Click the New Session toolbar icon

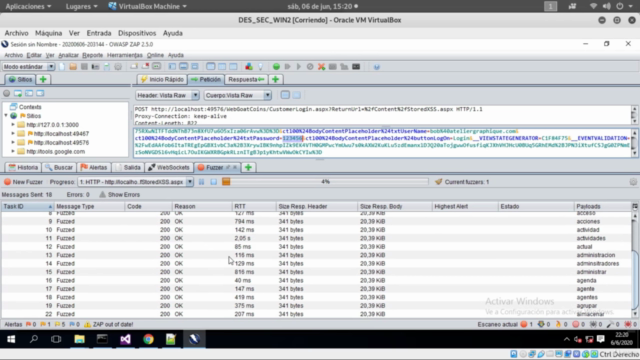(62, 67)
